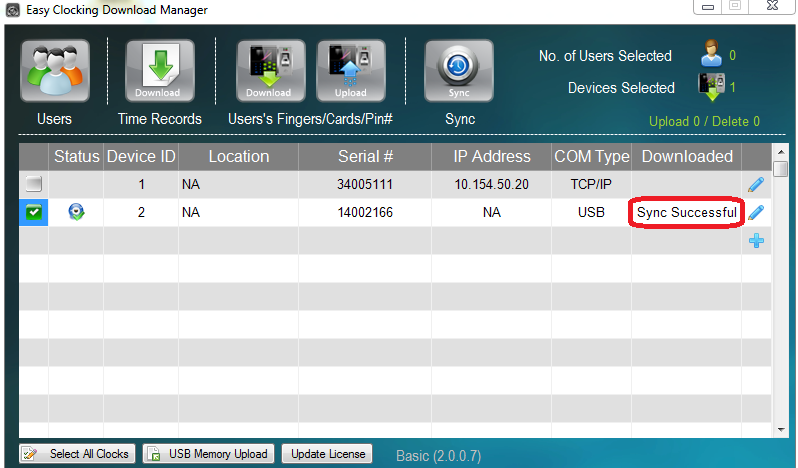Screen dimensions: 798x468
Task: Click the scrollbar down arrow
Action: (781, 430)
